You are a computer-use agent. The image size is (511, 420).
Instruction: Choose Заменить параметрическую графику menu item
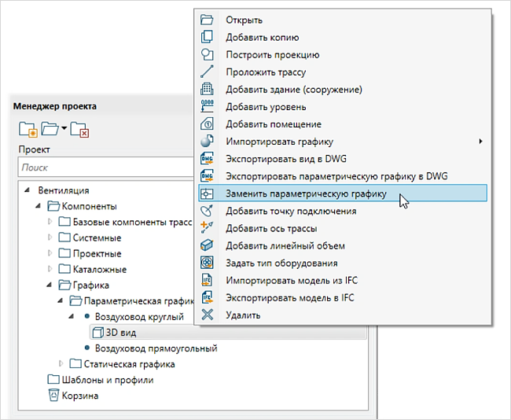point(306,193)
